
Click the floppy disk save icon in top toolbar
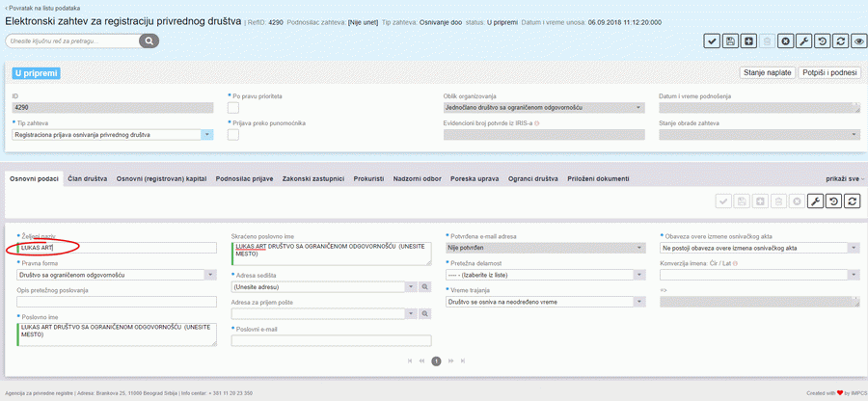[x=730, y=41]
